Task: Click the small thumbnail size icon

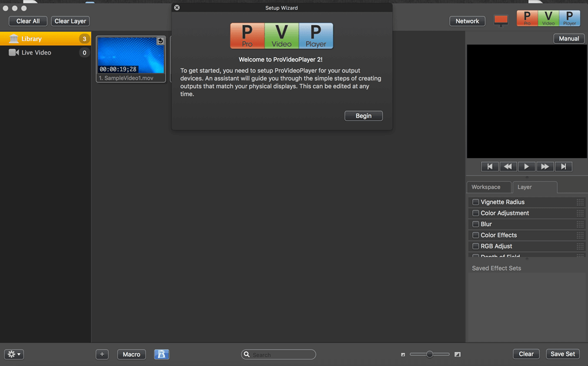Action: click(x=403, y=354)
